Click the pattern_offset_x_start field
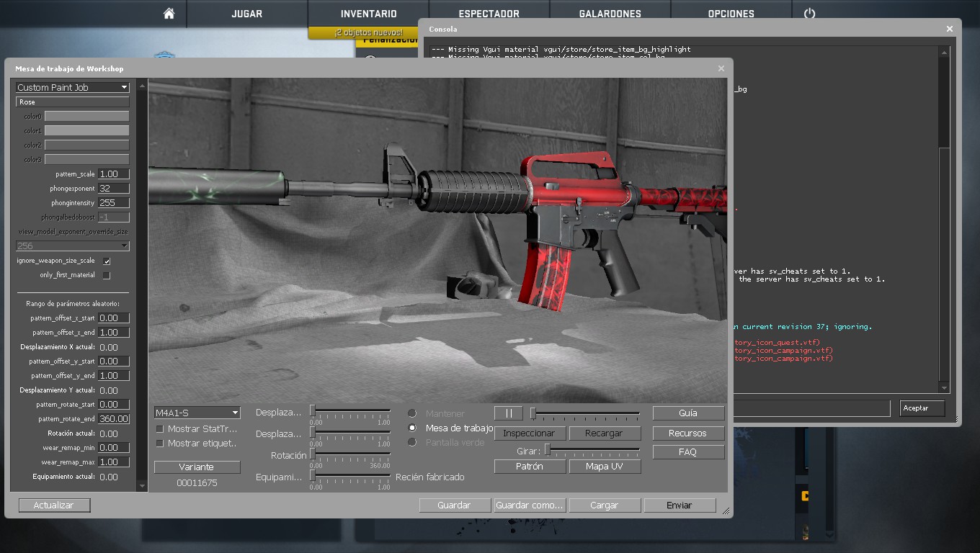Image resolution: width=980 pixels, height=553 pixels. [114, 318]
